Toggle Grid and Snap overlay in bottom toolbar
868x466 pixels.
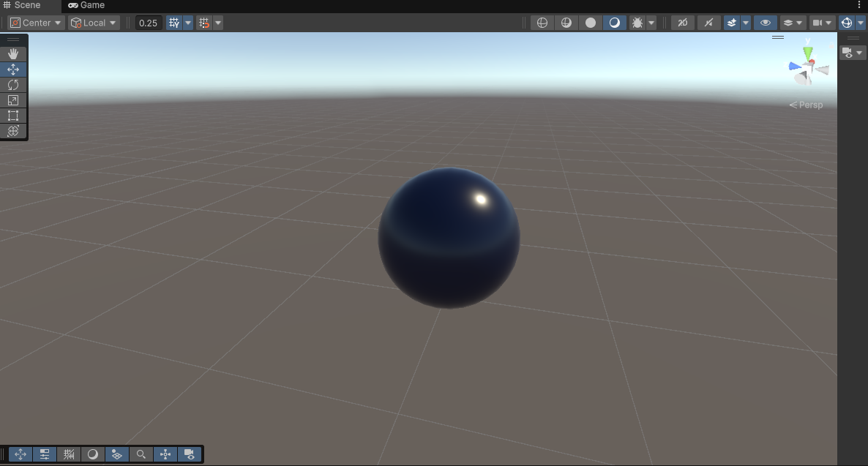[x=69, y=454]
